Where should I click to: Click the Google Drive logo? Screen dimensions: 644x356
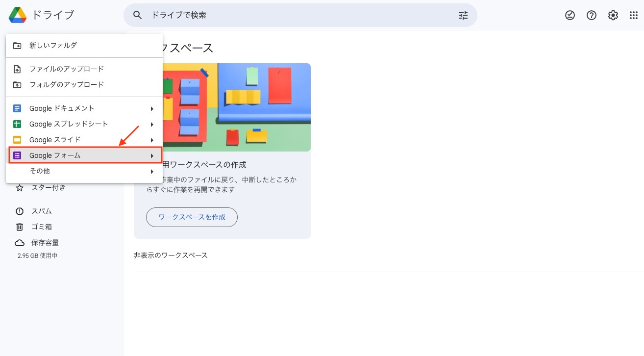click(x=18, y=15)
